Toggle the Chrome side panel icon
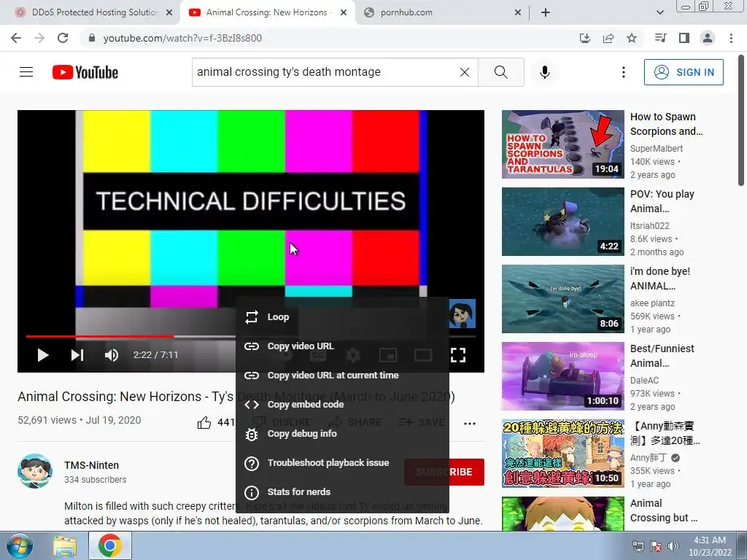747x560 pixels. pos(684,38)
